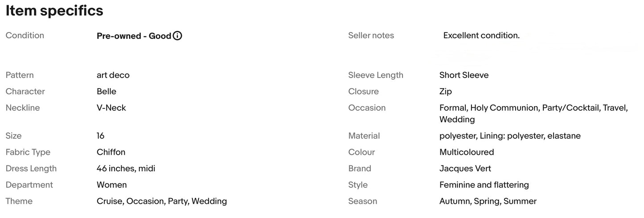Select the Item specifics heading
This screenshot has width=644, height=218.
(x=54, y=11)
